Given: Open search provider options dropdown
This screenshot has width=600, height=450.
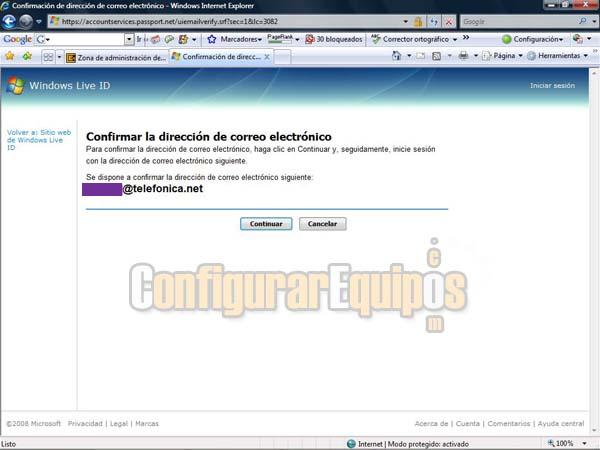Looking at the screenshot, I should pos(594,22).
